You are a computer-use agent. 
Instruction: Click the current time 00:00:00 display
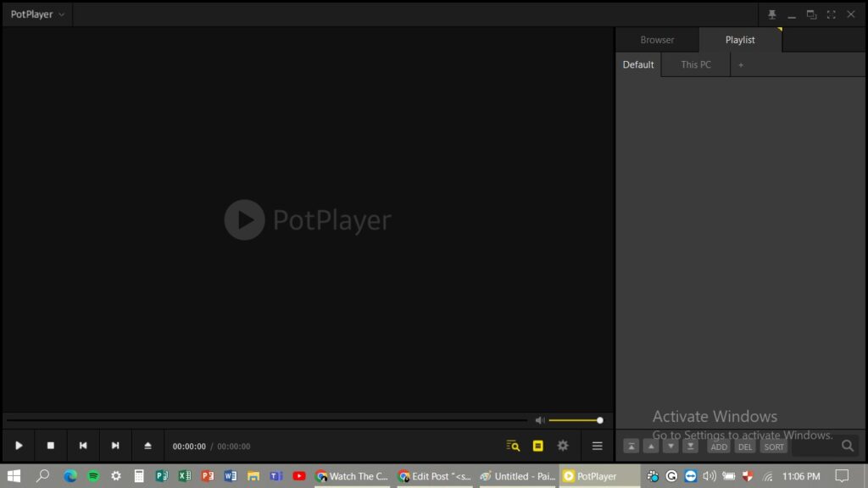tap(189, 446)
